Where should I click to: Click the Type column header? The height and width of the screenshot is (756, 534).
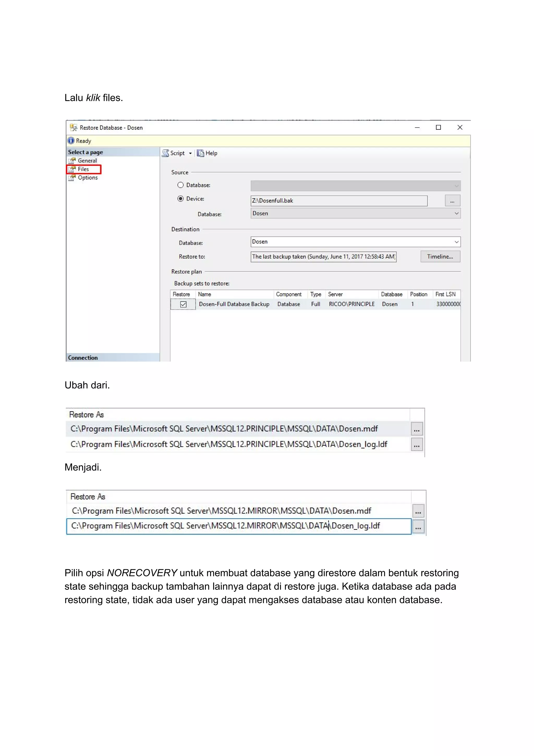point(316,294)
